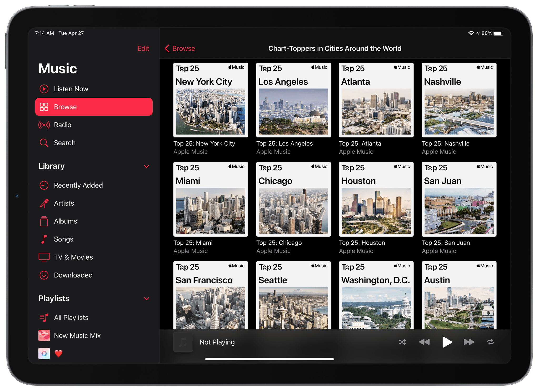Tap "Apple Music" under Top 25: Nashville
Screen dimensions: 539x392
[439, 152]
